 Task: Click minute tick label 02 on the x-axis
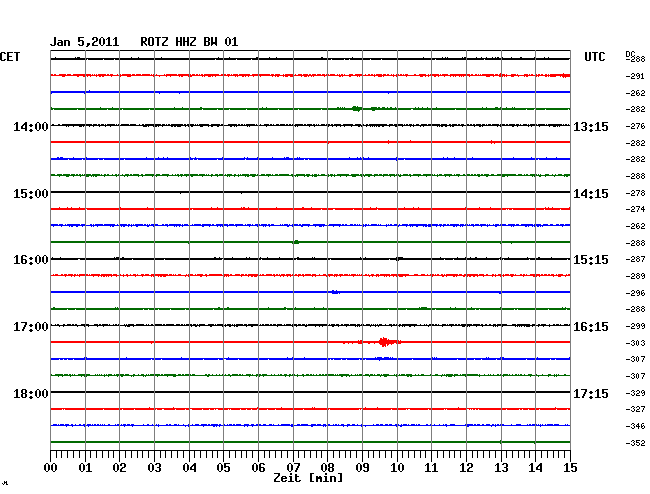(119, 468)
